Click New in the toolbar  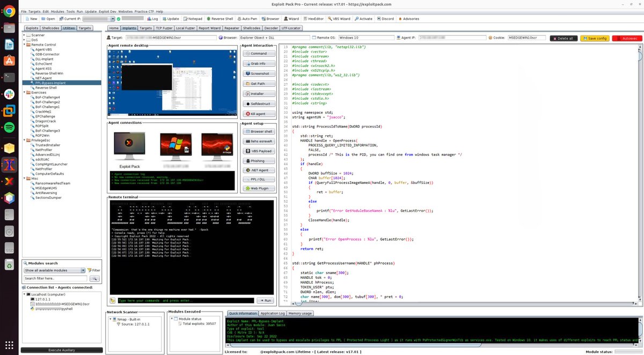tap(31, 18)
